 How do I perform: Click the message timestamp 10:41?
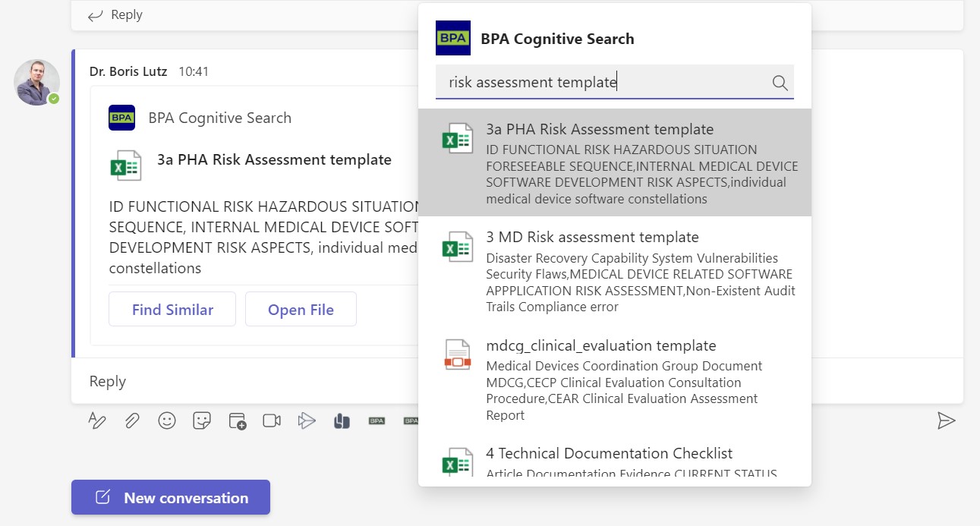click(194, 71)
